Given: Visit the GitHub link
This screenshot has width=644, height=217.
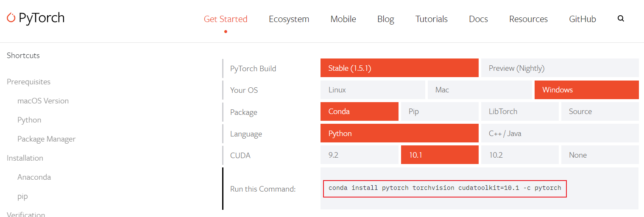Looking at the screenshot, I should 583,19.
